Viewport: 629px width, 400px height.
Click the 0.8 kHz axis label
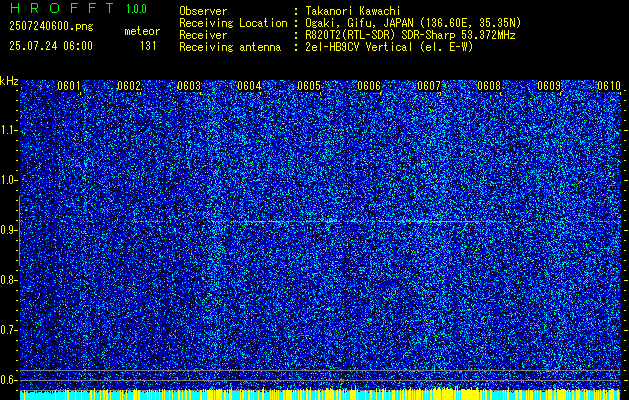(x=8, y=280)
